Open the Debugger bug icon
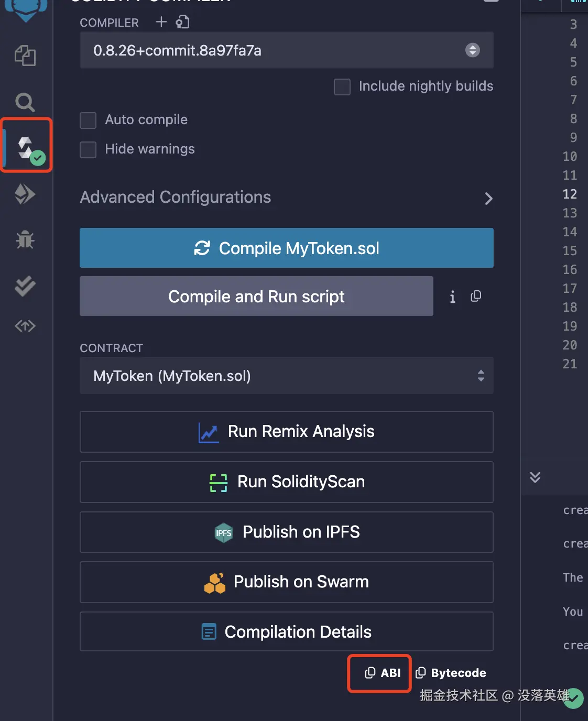 coord(25,240)
